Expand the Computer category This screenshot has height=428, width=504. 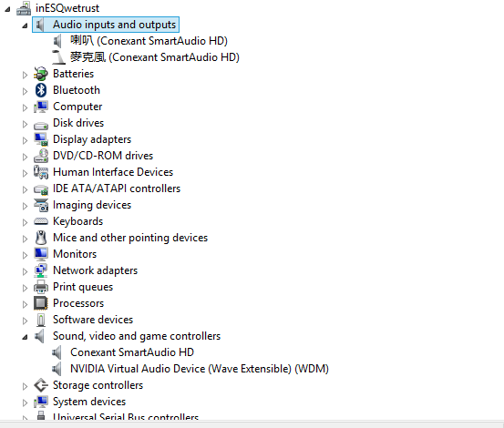[25, 107]
